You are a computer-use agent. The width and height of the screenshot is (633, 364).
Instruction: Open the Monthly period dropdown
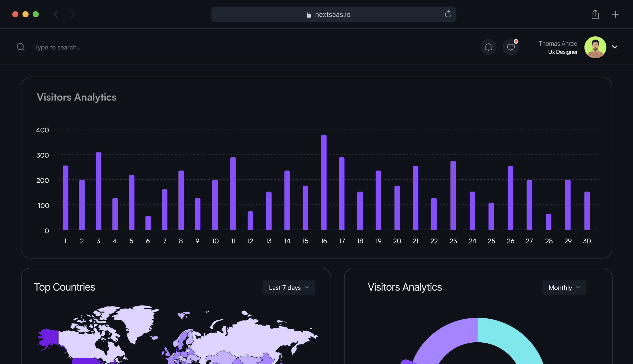pyautogui.click(x=564, y=288)
